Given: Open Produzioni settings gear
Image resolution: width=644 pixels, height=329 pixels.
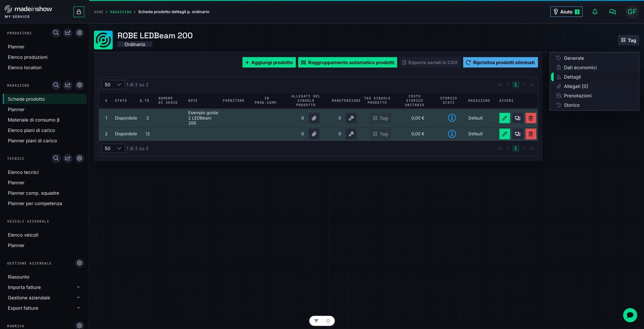Looking at the screenshot, I should click(79, 33).
